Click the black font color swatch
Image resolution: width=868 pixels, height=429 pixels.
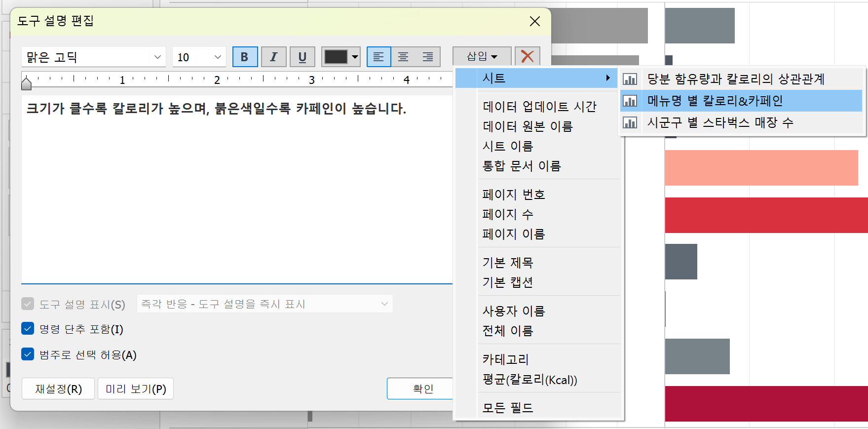pos(336,57)
